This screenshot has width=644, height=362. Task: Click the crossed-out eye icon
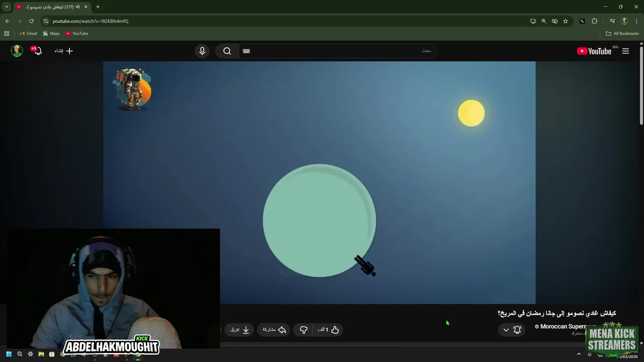[x=554, y=21]
